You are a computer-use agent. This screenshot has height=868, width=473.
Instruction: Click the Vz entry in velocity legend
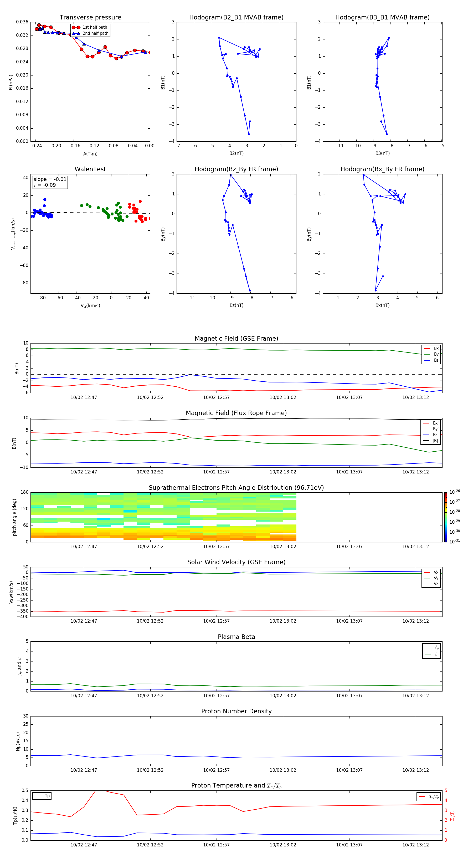(431, 584)
